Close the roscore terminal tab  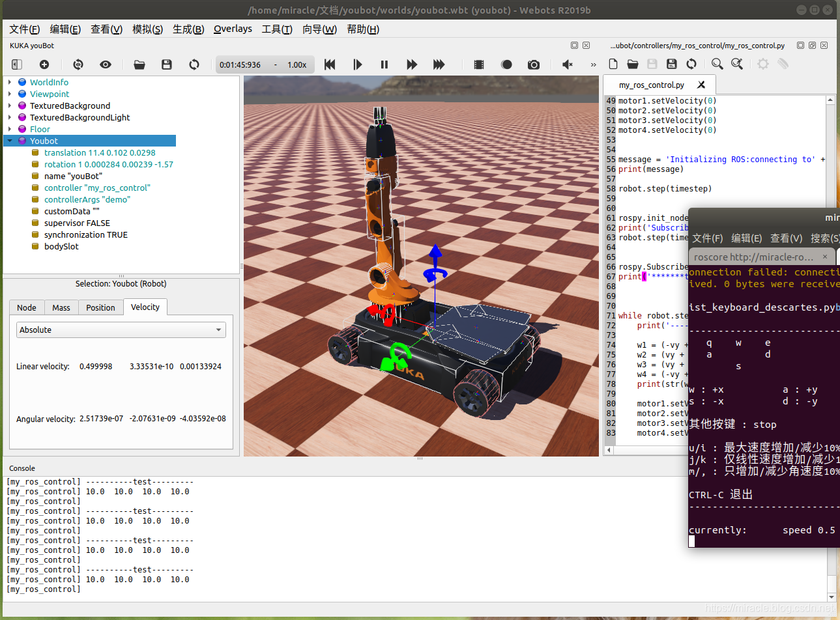[x=824, y=257]
